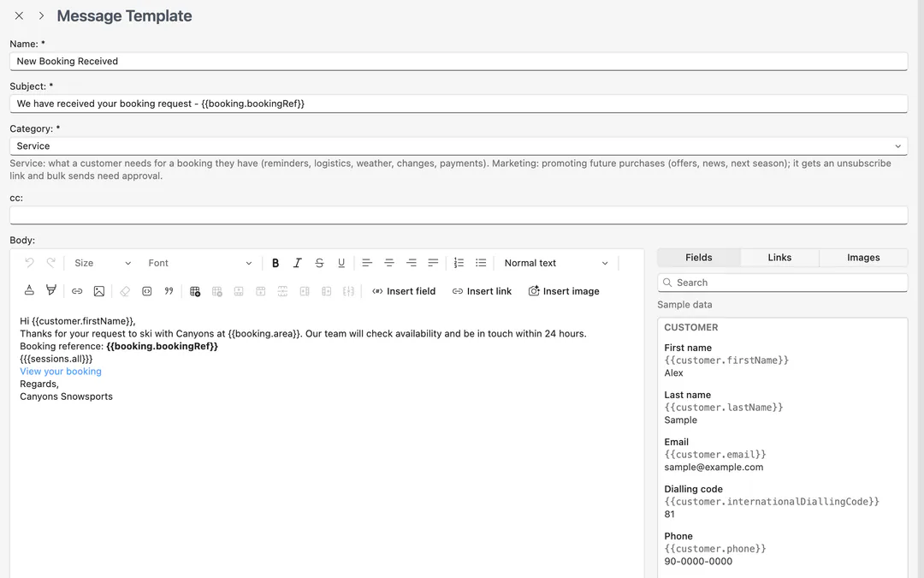Click the {{{sessions.all}}} line in body

click(56, 359)
